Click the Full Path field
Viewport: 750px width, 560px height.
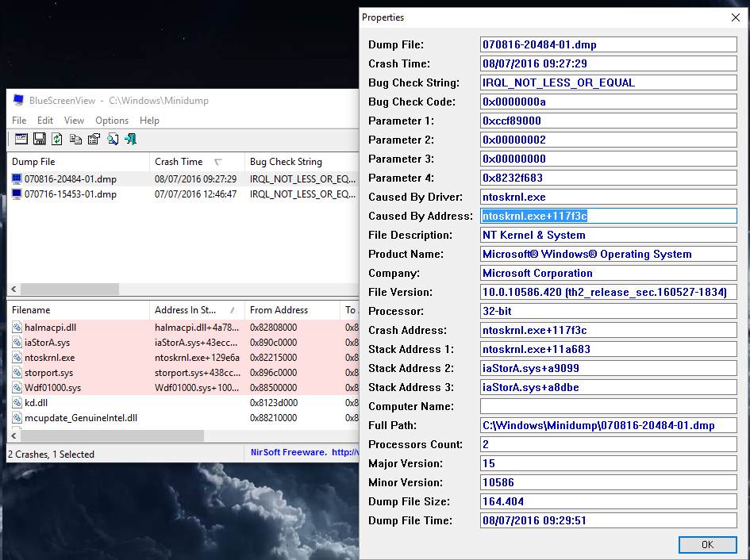point(609,425)
